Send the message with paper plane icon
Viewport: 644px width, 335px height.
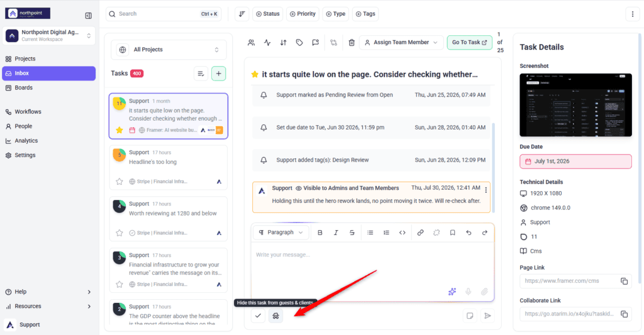coord(487,316)
